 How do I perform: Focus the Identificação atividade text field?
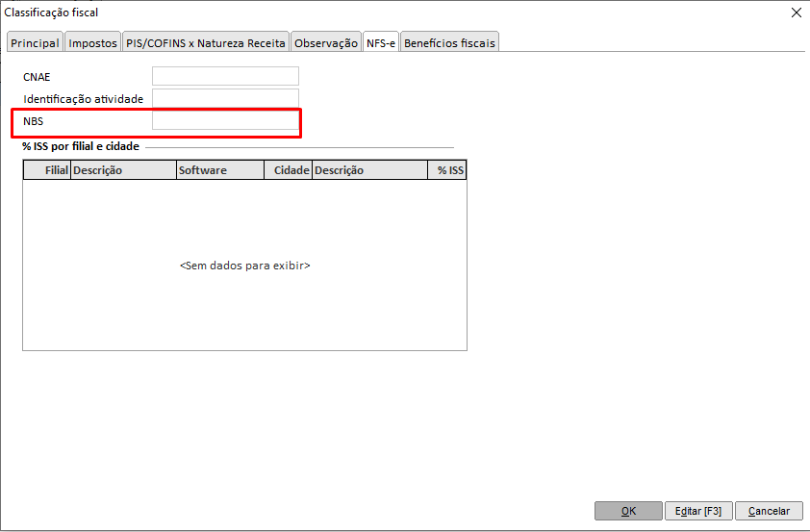tap(225, 98)
